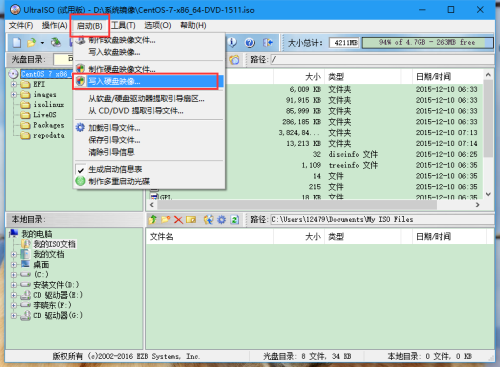Viewport: 500px width, 367px height.
Task: Sort the ISO file list by its 类型 column
Action: (x=362, y=77)
